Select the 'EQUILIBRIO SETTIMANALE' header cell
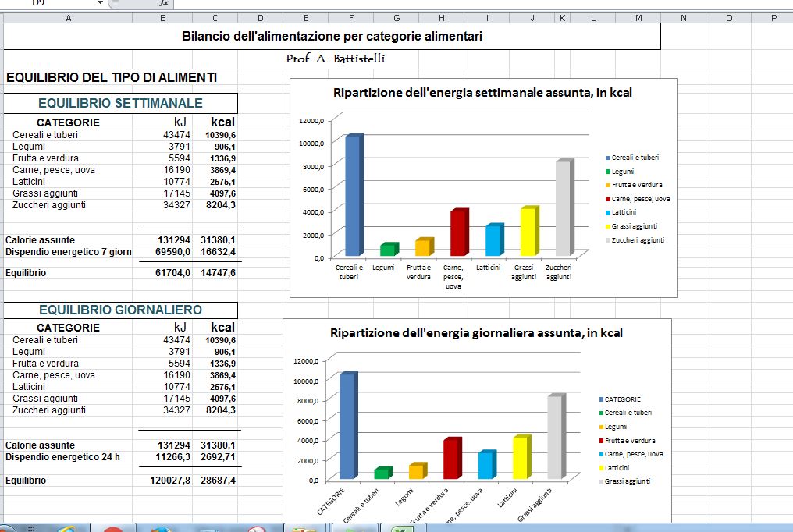The image size is (793, 532). (x=120, y=103)
